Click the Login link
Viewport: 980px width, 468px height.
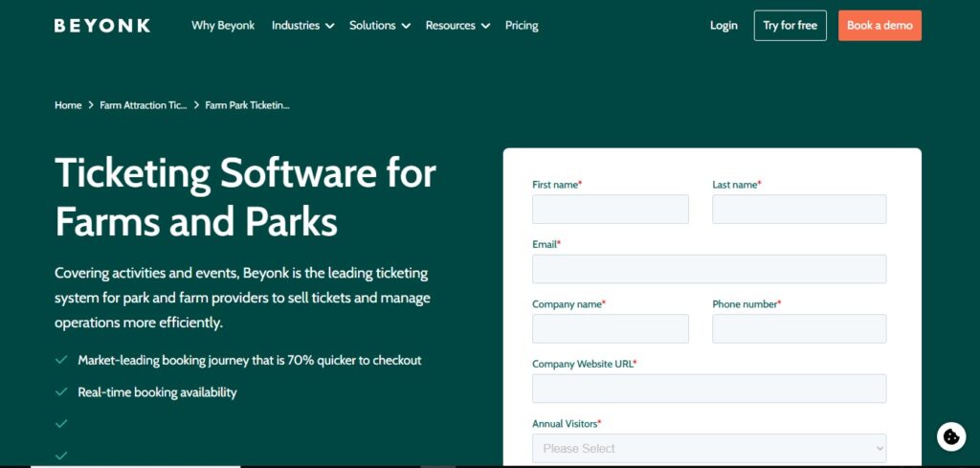click(724, 26)
